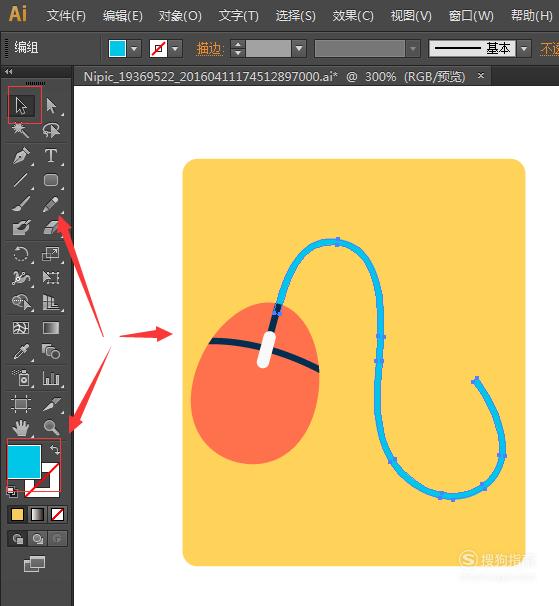Pick the Eyedropper tool
This screenshot has width=559, height=606.
coord(20,352)
